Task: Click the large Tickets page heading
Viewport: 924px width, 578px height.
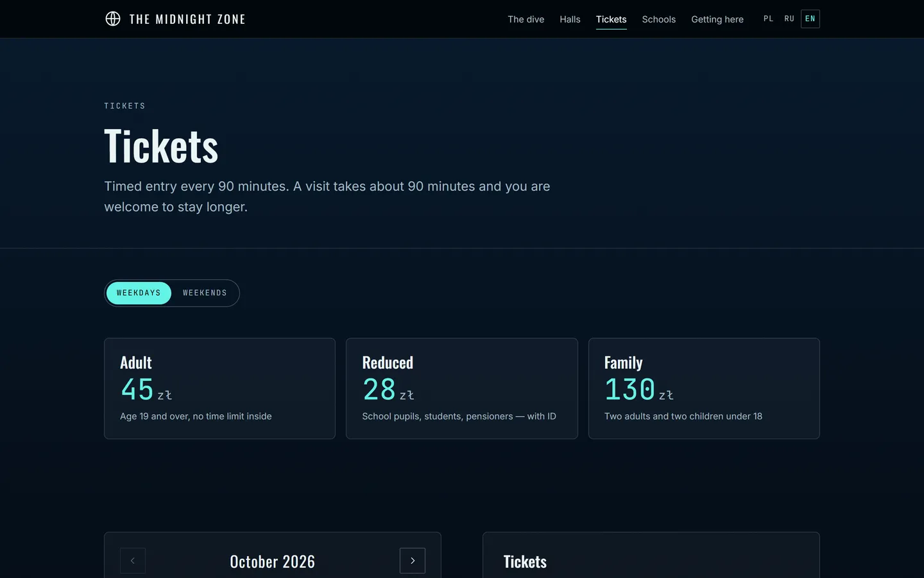Action: coord(161,146)
